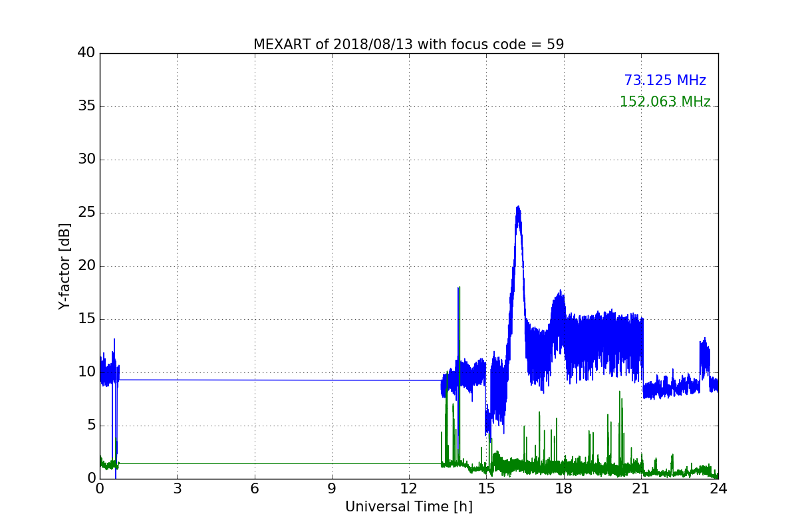Click the y-axis tick label '30'
The image size is (798, 532).
tap(87, 159)
